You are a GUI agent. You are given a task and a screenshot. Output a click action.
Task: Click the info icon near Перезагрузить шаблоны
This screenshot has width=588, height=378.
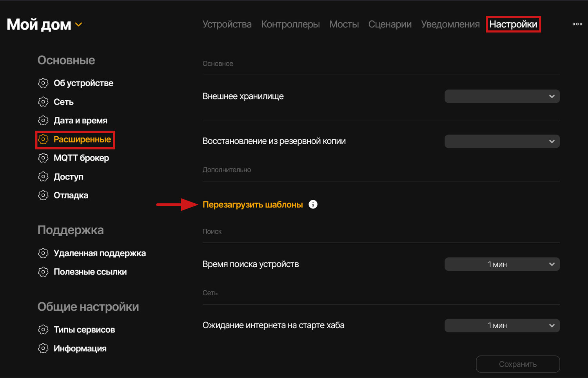(x=313, y=204)
